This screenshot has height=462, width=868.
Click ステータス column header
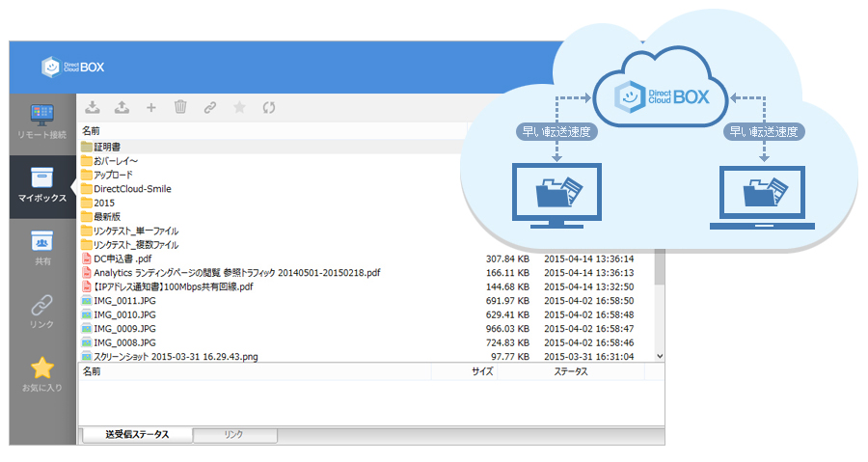(x=571, y=371)
